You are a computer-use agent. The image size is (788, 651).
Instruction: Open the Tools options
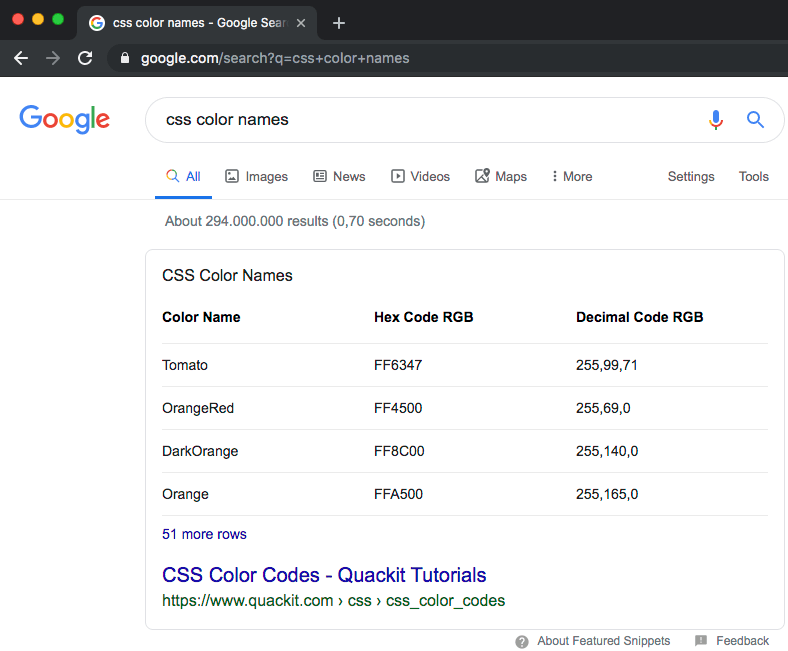click(753, 176)
